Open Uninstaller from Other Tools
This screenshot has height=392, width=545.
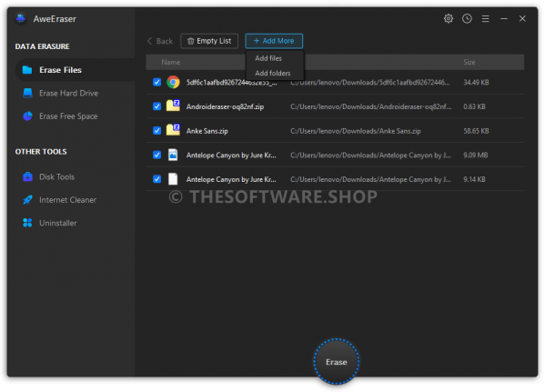[x=57, y=223]
